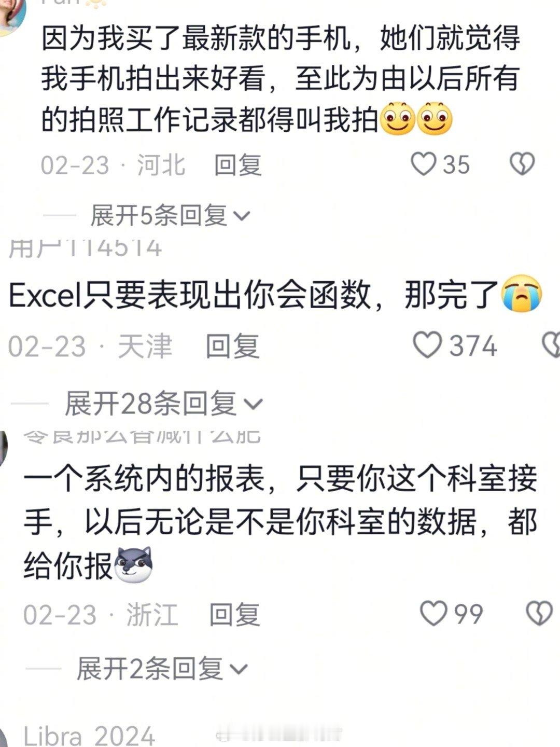
Task: Expand 展开28条回复 replies
Action: (x=163, y=404)
